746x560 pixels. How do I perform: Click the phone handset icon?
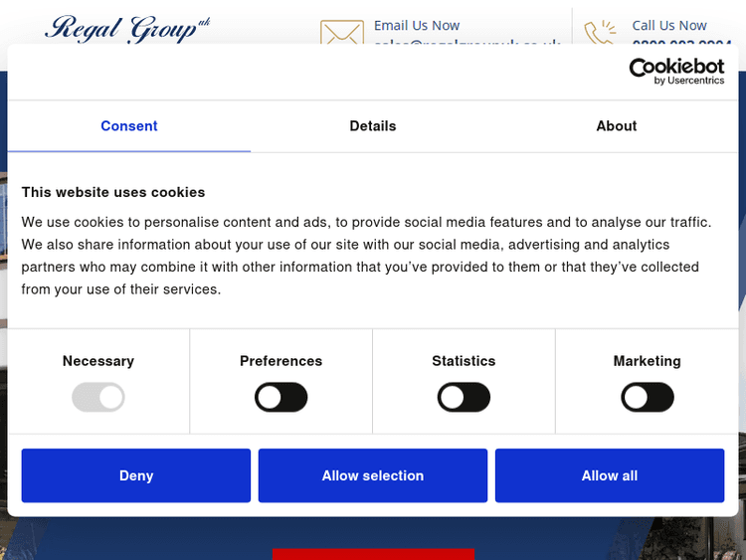click(x=599, y=33)
